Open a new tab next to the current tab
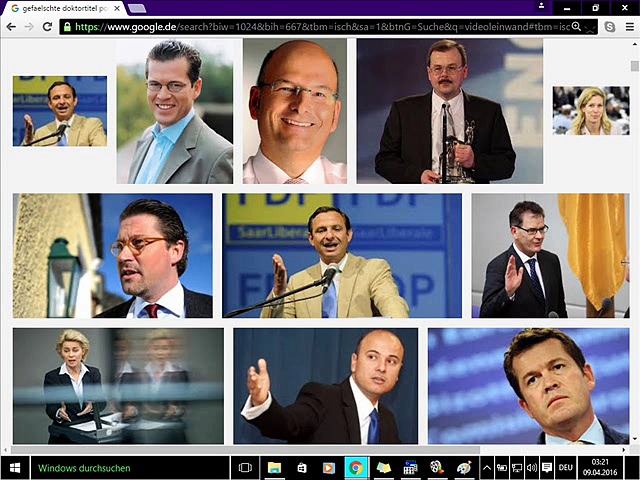The width and height of the screenshot is (640, 480). pos(135,8)
